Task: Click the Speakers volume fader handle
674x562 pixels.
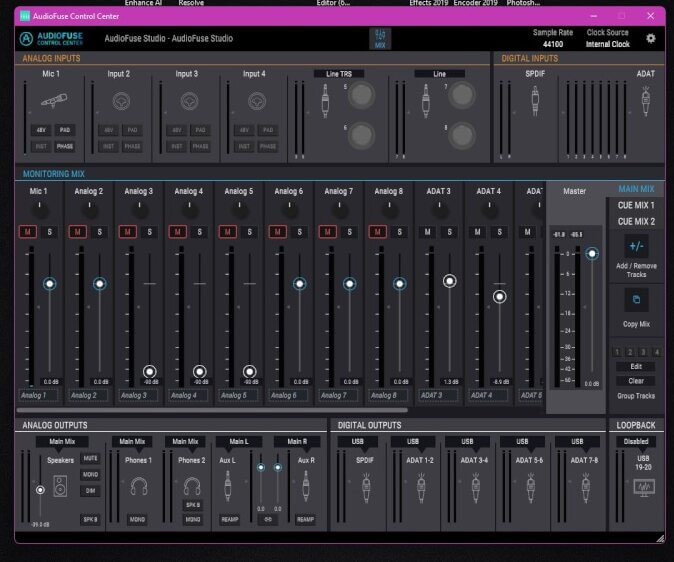Action: pyautogui.click(x=40, y=490)
